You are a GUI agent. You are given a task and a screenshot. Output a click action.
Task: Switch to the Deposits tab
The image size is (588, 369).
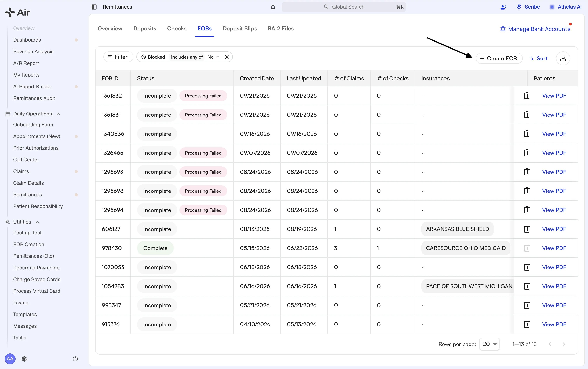coord(145,29)
